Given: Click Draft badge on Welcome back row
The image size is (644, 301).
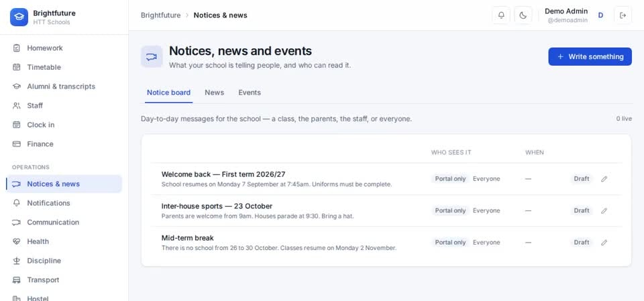Looking at the screenshot, I should [582, 179].
